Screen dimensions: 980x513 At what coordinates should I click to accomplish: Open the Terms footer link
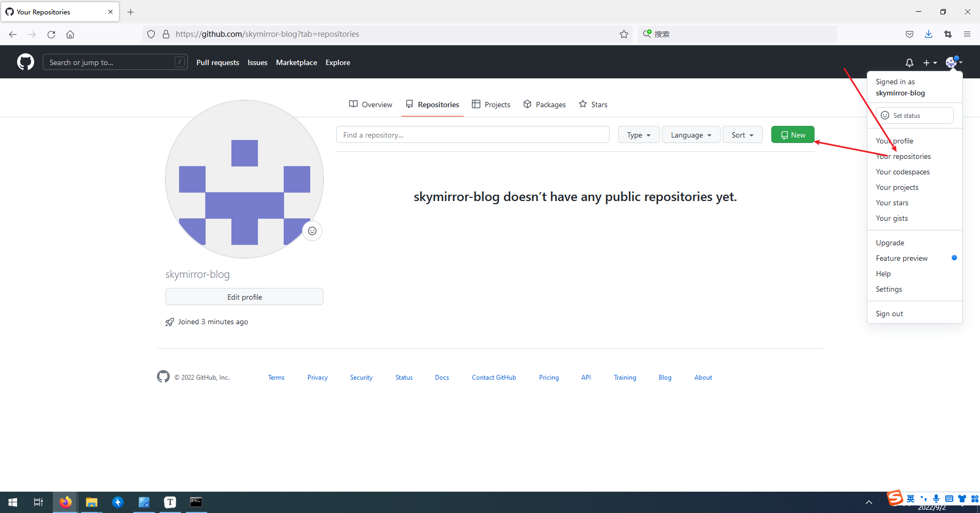(x=276, y=378)
